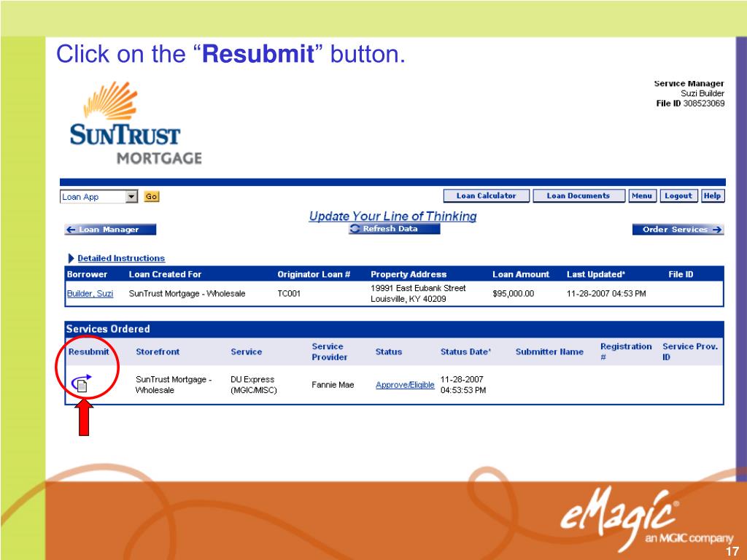Click the 11-28-2007 04:53 PM last updated value
This screenshot has width=747, height=560.
click(x=606, y=293)
